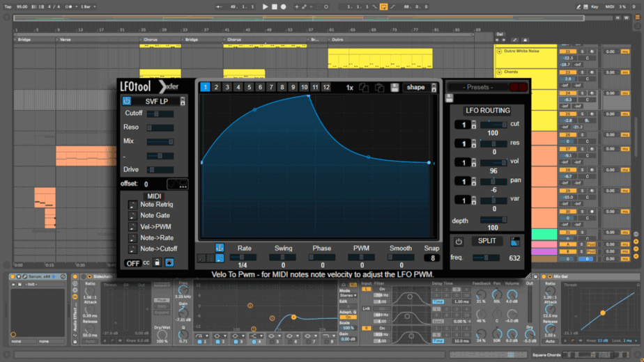Click the Snap value 8

point(432,258)
